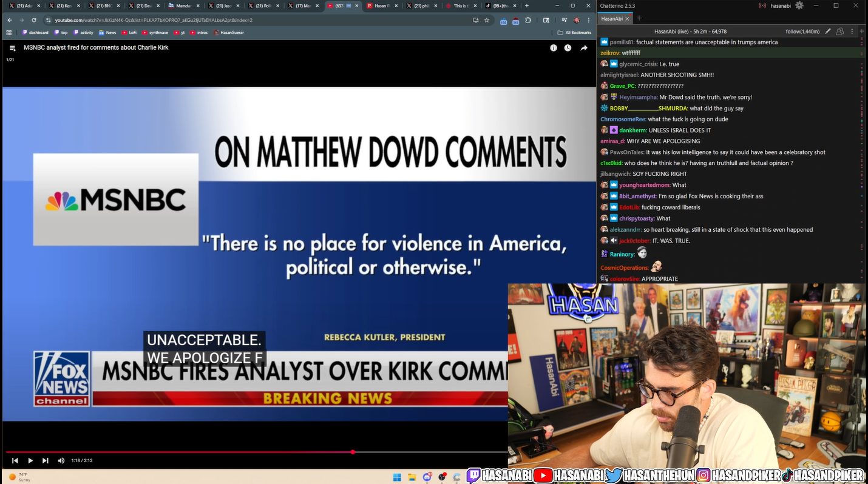Open the Chatterino viewer list icon
This screenshot has width=868, height=484.
pos(840,32)
